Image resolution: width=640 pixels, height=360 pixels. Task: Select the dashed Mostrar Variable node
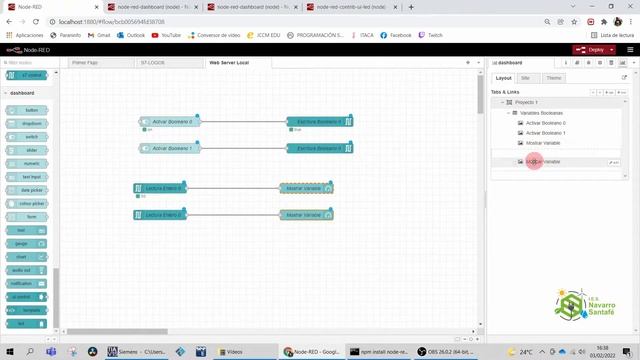(x=307, y=188)
